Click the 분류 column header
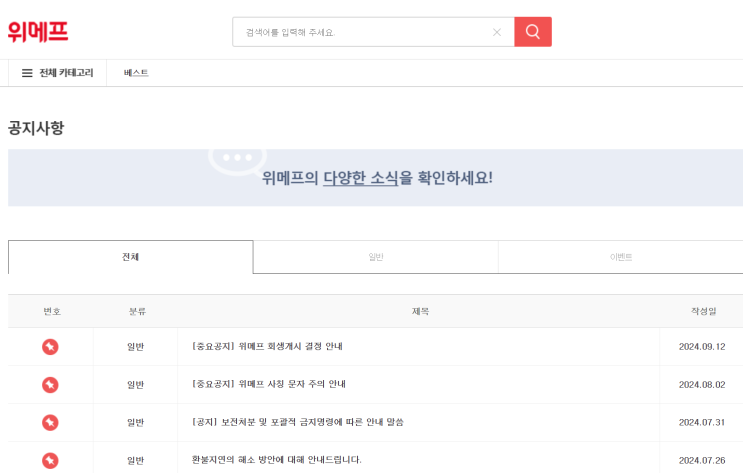 coord(137,311)
